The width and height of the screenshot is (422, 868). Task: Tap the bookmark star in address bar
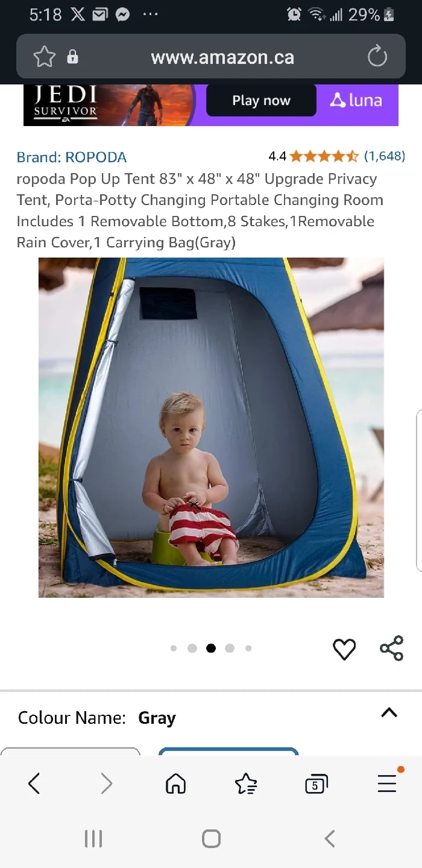(44, 57)
